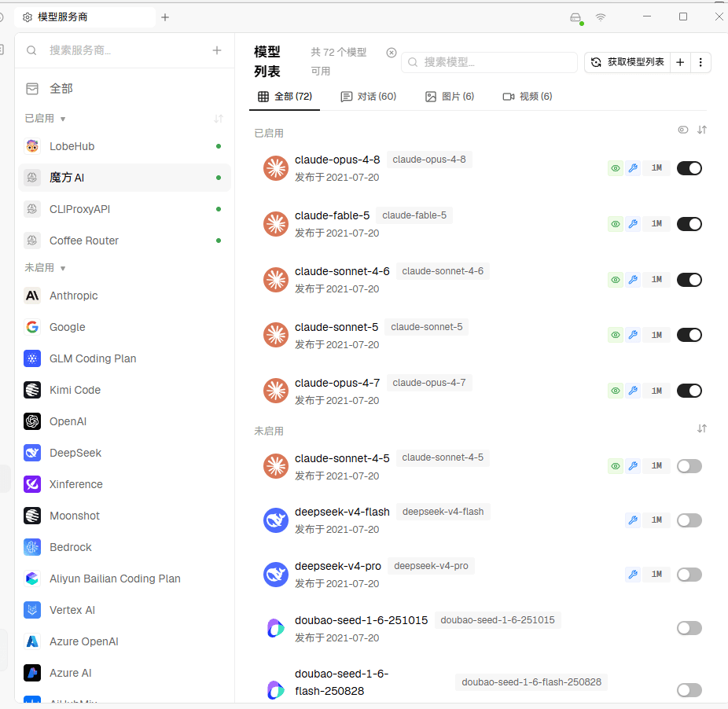Open new tab with plus icon
The height and width of the screenshot is (709, 728).
tap(165, 17)
